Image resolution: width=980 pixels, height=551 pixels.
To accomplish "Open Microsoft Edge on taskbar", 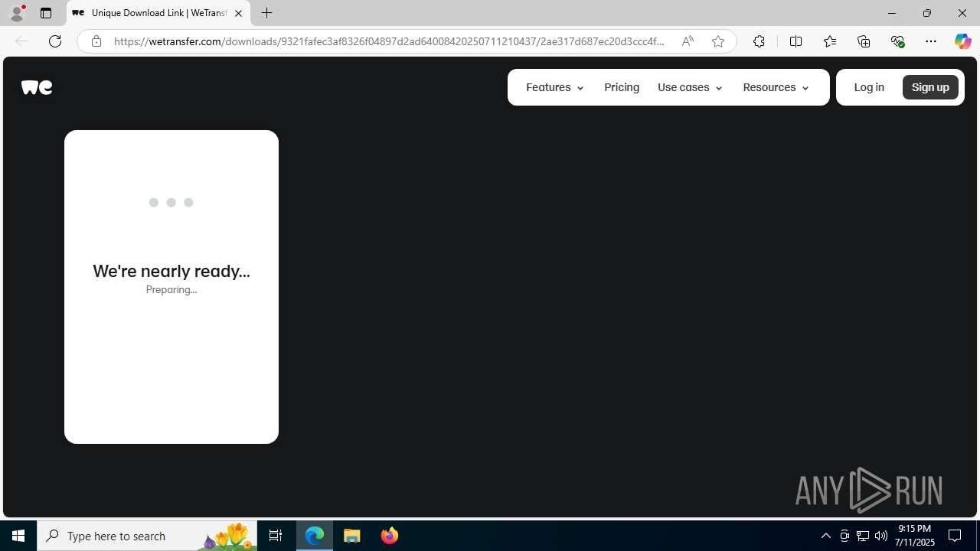I will pyautogui.click(x=315, y=536).
